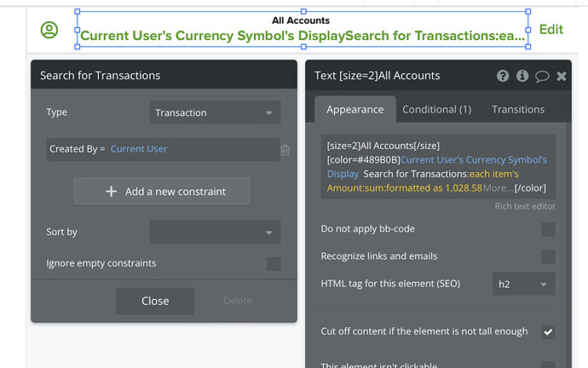Switch to the Conditional (1) tab
This screenshot has height=368, width=588.
(x=436, y=109)
